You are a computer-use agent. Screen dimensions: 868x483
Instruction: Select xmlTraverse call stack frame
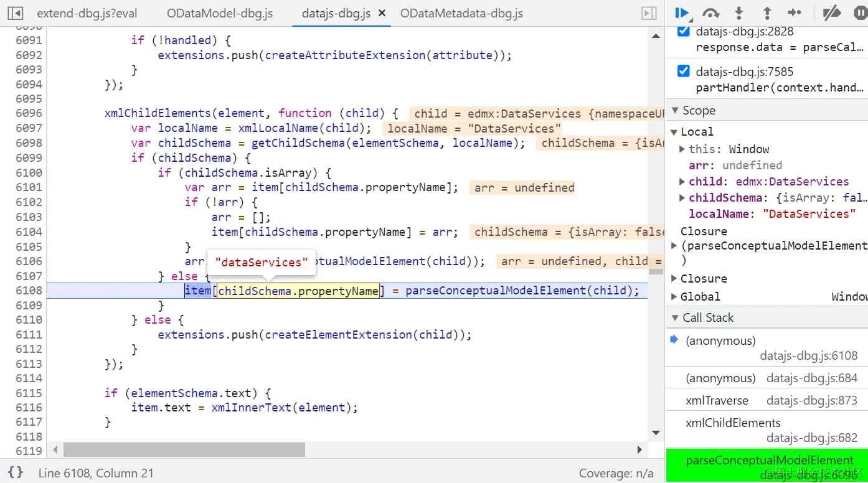point(767,400)
